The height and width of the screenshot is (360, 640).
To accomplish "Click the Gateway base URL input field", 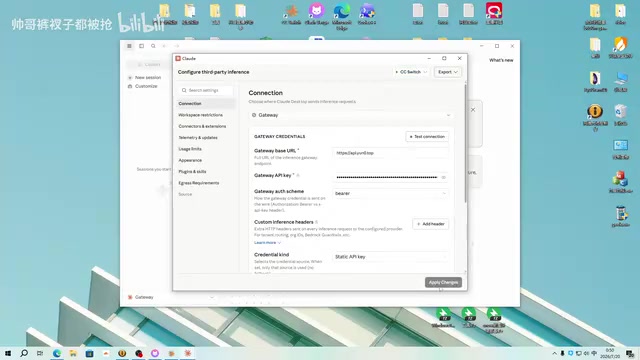I will pos(391,153).
